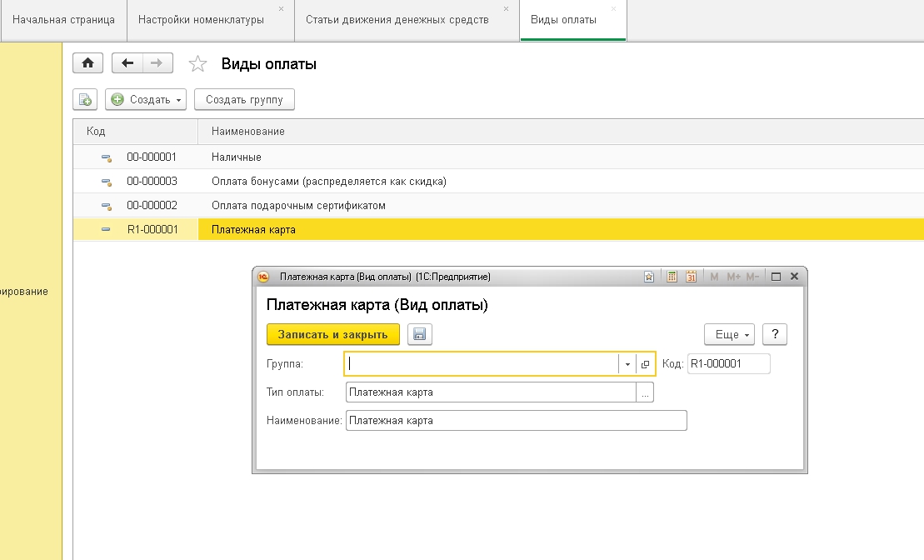Click the Home icon button
Screen dimensions: 924x560
click(87, 63)
